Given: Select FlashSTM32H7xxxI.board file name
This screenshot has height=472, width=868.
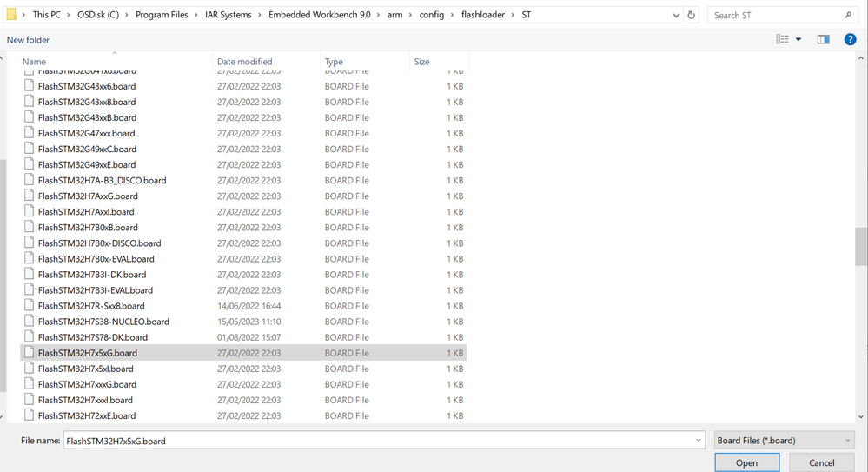Looking at the screenshot, I should point(85,400).
